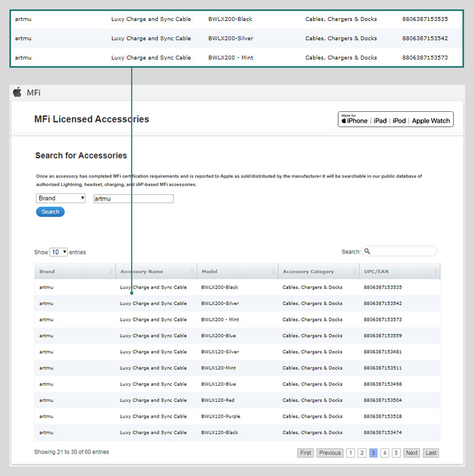This screenshot has height=476, width=474.
Task: Click Cables, Chargers & Docks in BWLX200-Blue row
Action: pos(312,336)
